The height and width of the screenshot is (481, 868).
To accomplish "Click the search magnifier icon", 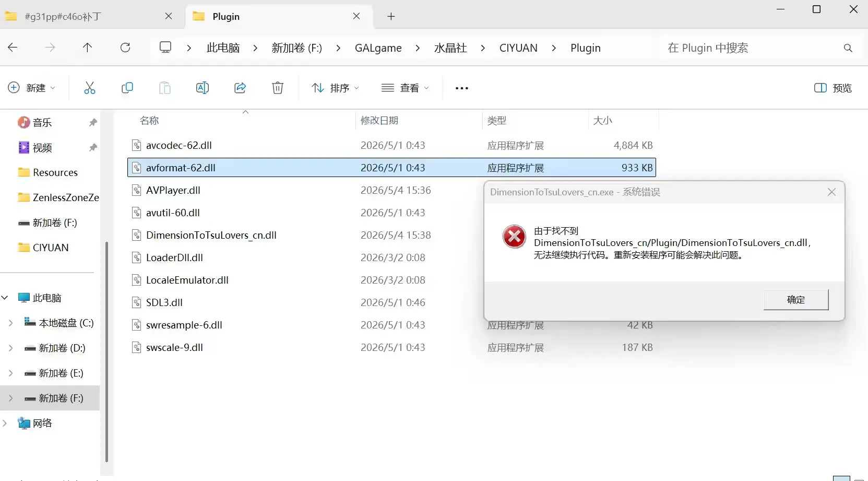I will (848, 48).
